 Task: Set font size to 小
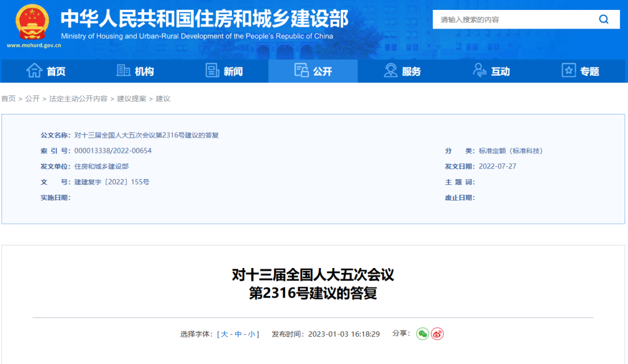[252, 334]
